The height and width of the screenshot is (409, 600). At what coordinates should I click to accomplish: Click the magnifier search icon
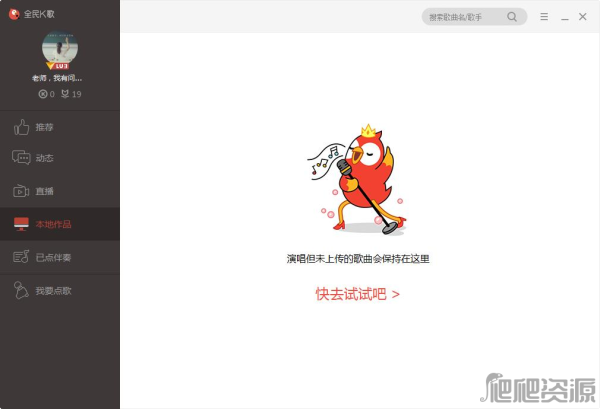(512, 17)
